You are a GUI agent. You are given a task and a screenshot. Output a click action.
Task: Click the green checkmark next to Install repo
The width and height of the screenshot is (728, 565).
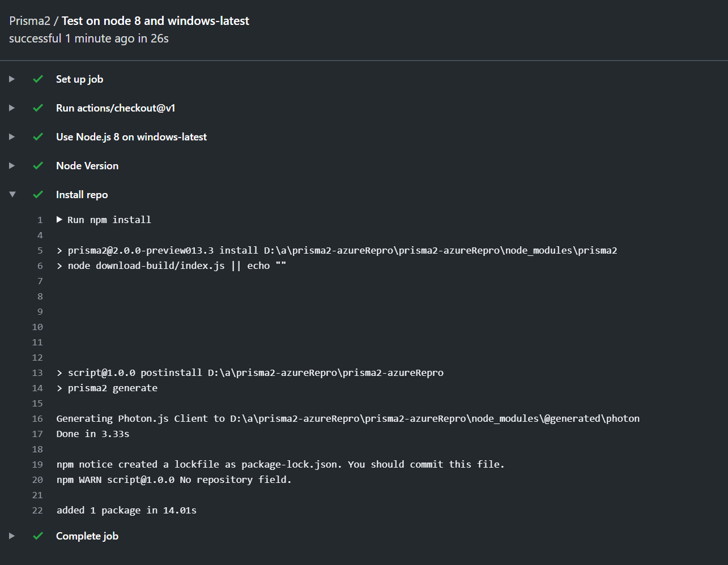tap(37, 194)
